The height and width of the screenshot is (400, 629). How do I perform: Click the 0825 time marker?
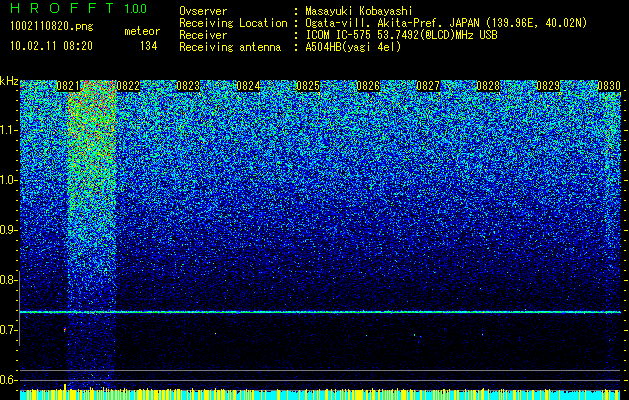[x=308, y=86]
